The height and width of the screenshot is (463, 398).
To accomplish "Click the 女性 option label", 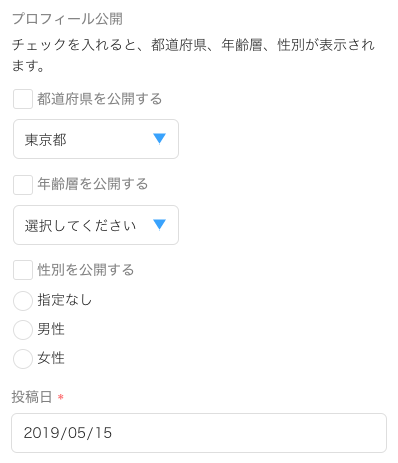I will click(51, 358).
